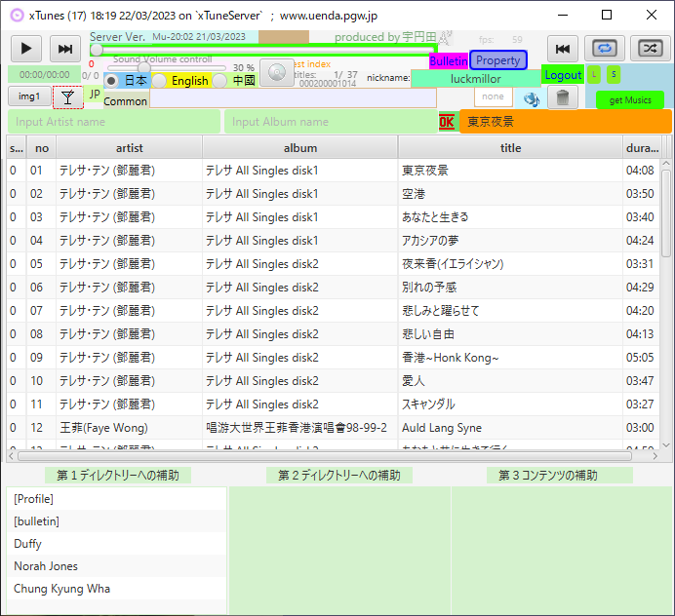This screenshot has width=675, height=616.
Task: Click the cocktail glass filter icon
Action: click(x=67, y=96)
